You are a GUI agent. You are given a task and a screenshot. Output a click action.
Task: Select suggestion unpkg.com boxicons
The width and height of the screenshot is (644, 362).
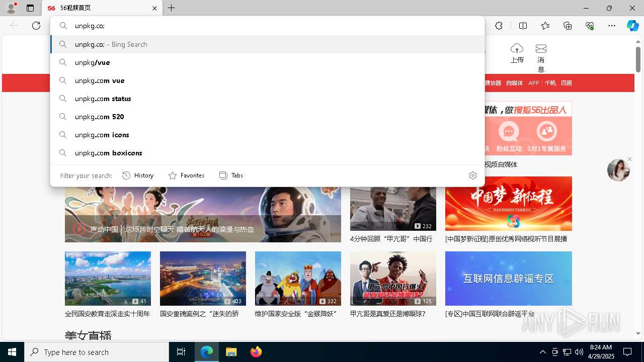[x=268, y=153]
